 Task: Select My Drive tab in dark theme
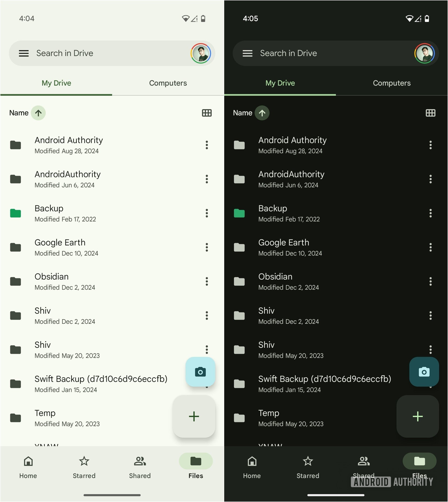click(x=280, y=83)
